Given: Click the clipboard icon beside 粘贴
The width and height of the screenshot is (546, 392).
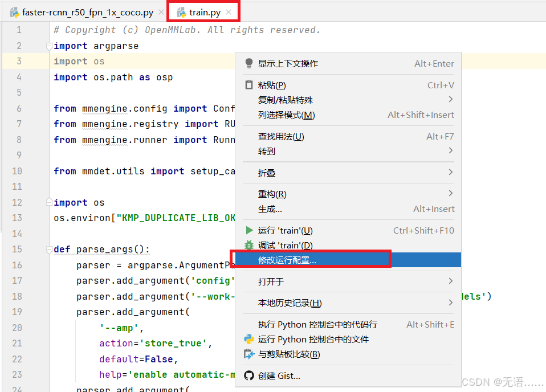Looking at the screenshot, I should (249, 84).
